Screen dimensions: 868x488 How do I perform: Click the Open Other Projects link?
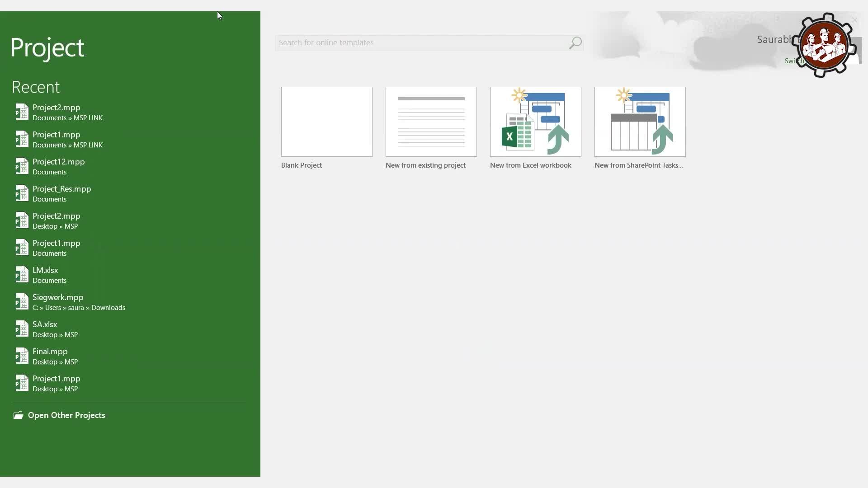coord(66,415)
